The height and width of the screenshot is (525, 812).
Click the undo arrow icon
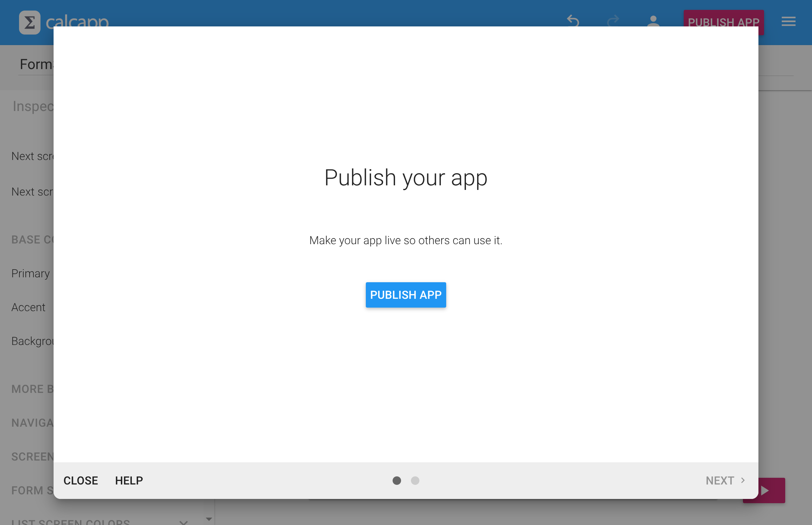pyautogui.click(x=573, y=21)
